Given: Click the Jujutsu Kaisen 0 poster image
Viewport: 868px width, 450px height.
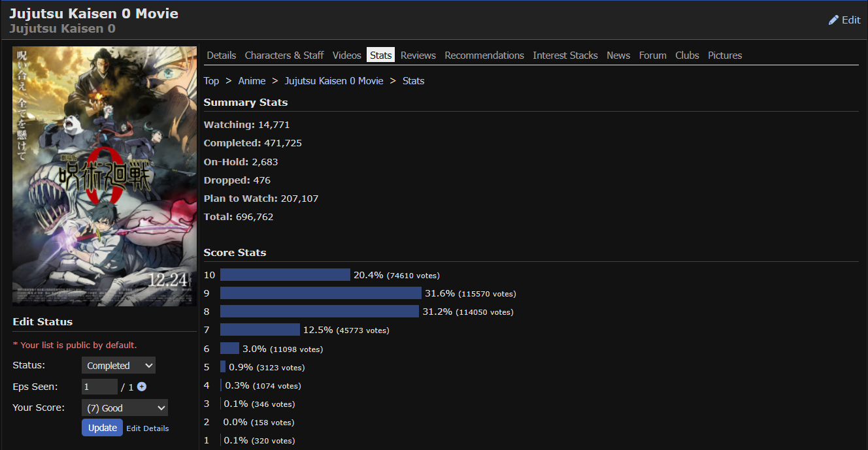Looking at the screenshot, I should pyautogui.click(x=105, y=176).
